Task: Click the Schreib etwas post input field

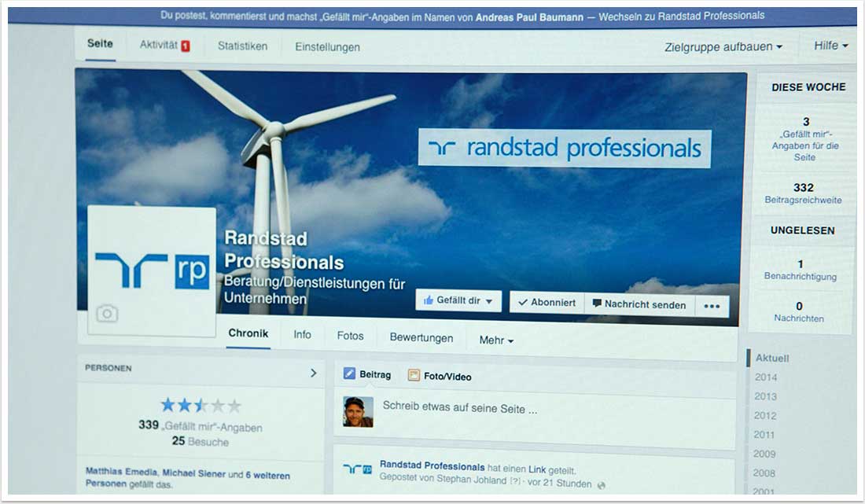Action: point(460,408)
